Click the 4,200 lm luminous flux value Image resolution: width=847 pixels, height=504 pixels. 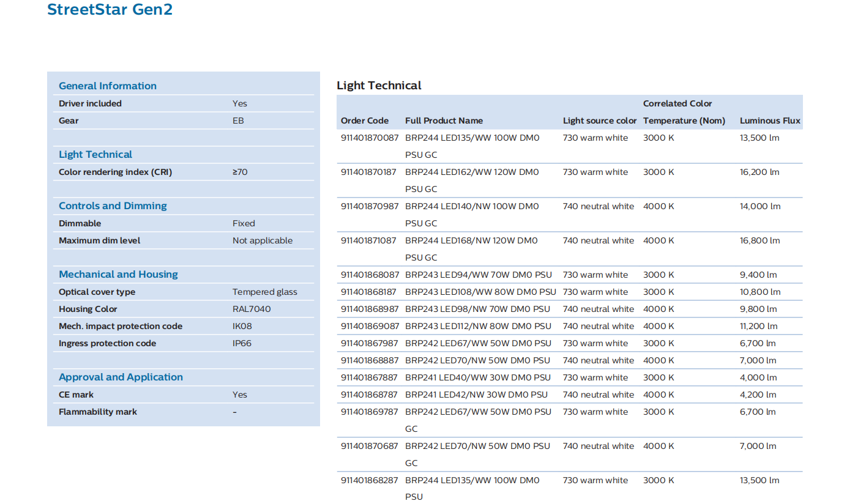[758, 395]
